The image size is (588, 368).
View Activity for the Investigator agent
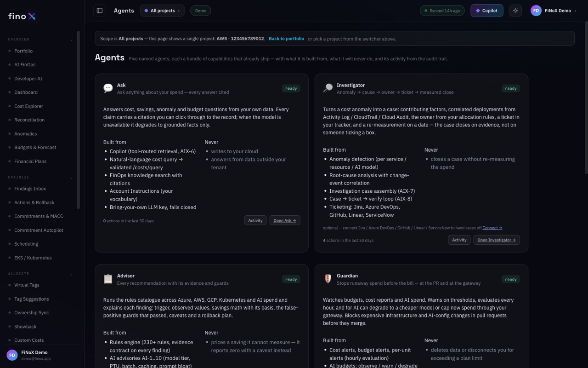pyautogui.click(x=459, y=240)
